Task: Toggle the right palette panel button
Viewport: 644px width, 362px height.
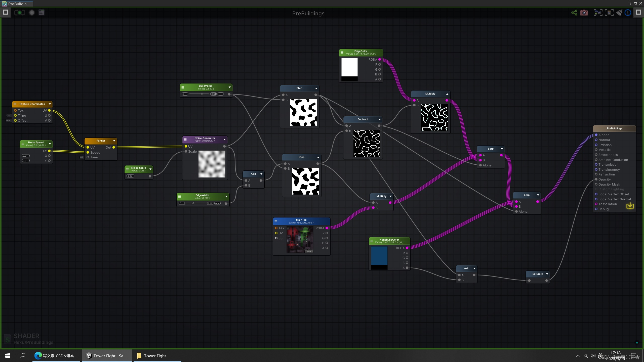Action: 638,12
